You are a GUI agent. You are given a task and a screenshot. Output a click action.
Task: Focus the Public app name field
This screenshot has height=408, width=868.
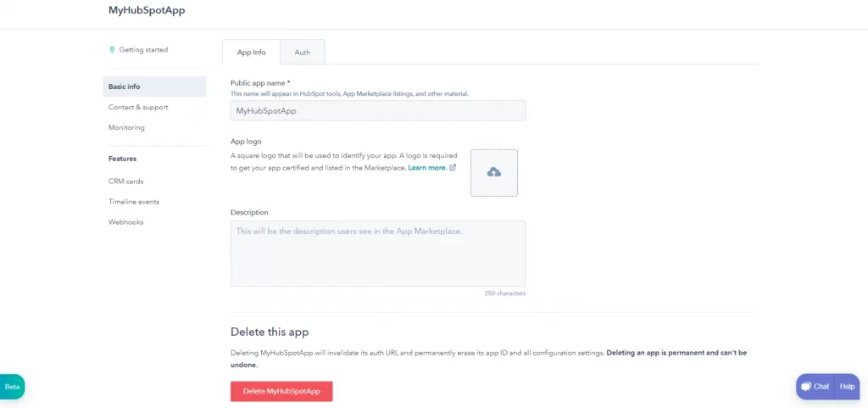[378, 111]
